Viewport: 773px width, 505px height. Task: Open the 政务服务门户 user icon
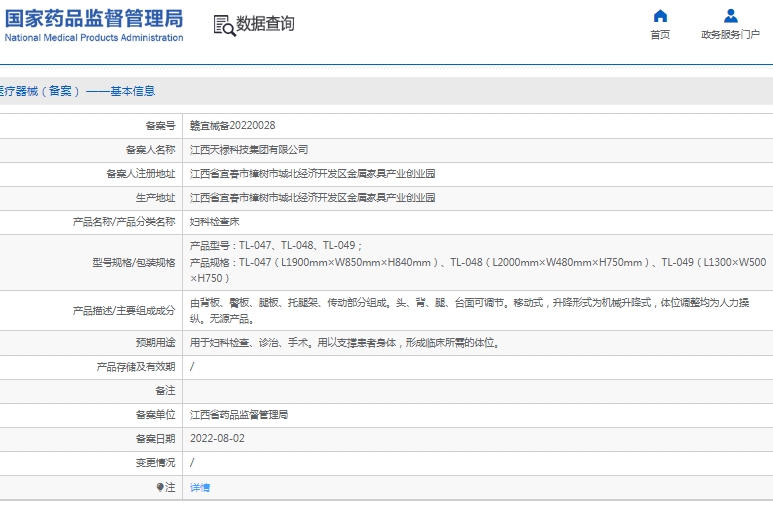731,16
